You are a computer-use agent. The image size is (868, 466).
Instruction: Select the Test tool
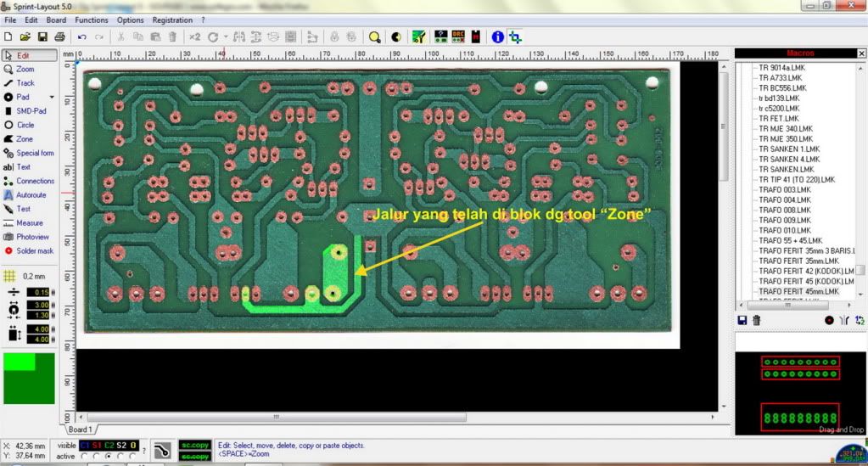tap(18, 209)
